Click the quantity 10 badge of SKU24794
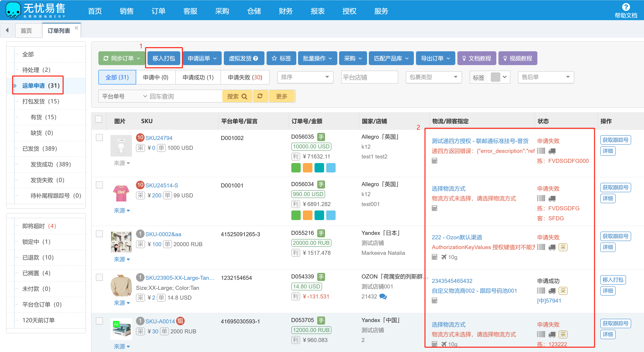Image resolution: width=644 pixels, height=352 pixels. click(140, 137)
